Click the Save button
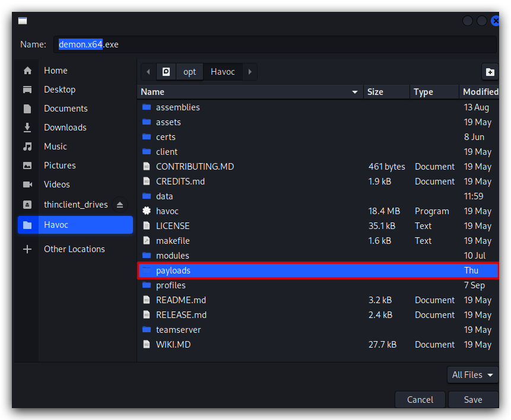Screen dimensions: 511x420 [473, 399]
